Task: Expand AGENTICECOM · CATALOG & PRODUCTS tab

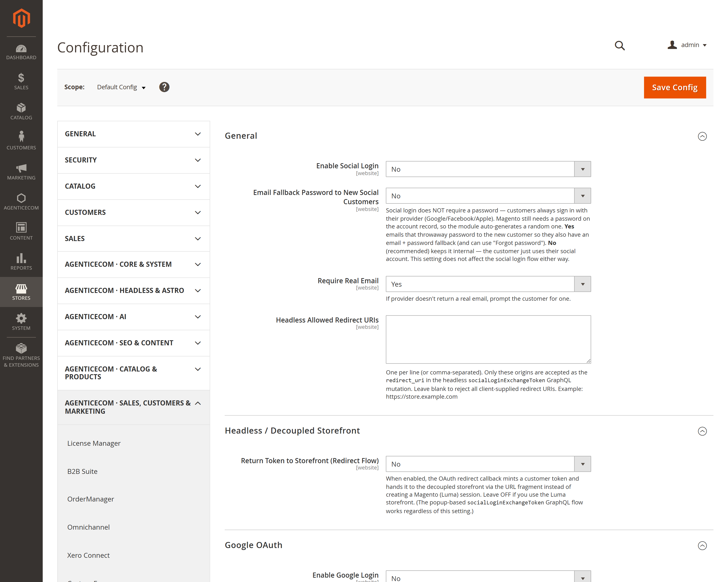Action: (x=134, y=373)
